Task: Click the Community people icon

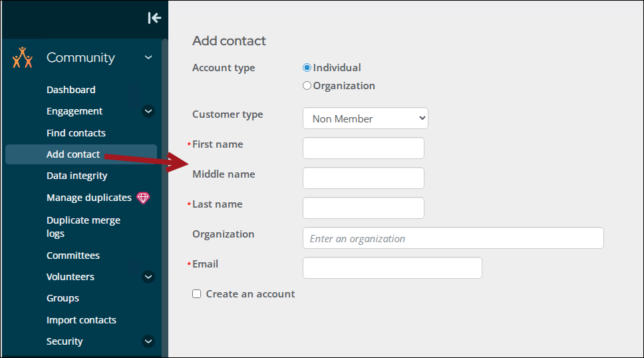Action: [x=23, y=58]
